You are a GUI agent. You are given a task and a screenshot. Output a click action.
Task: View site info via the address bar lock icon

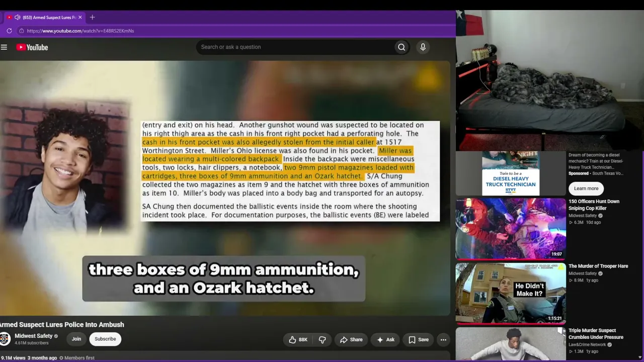tap(21, 31)
